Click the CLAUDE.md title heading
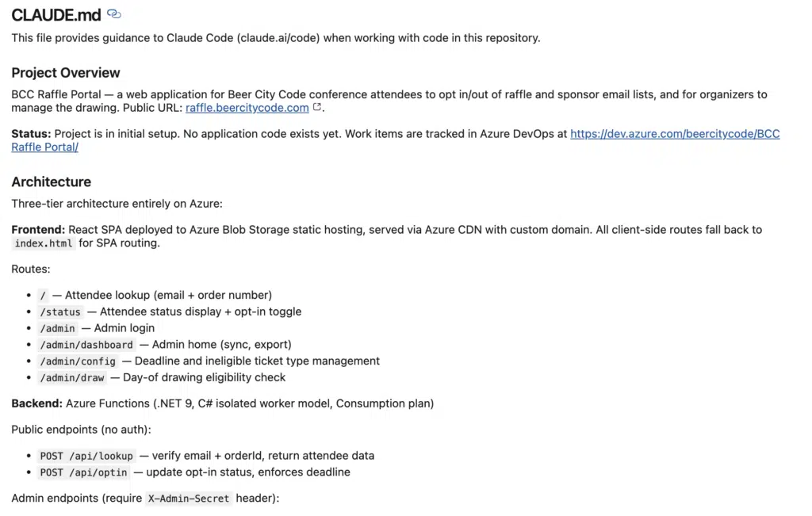This screenshot has width=812, height=516. click(55, 14)
